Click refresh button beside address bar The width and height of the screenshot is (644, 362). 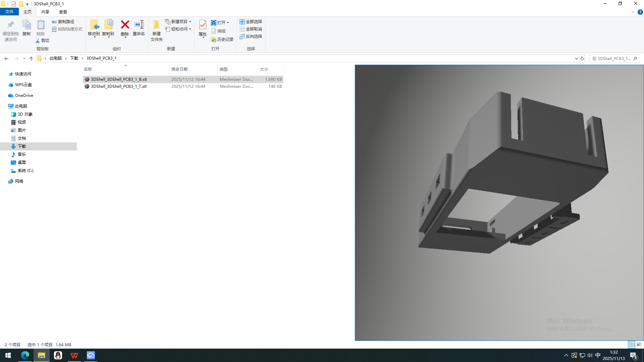pos(582,58)
